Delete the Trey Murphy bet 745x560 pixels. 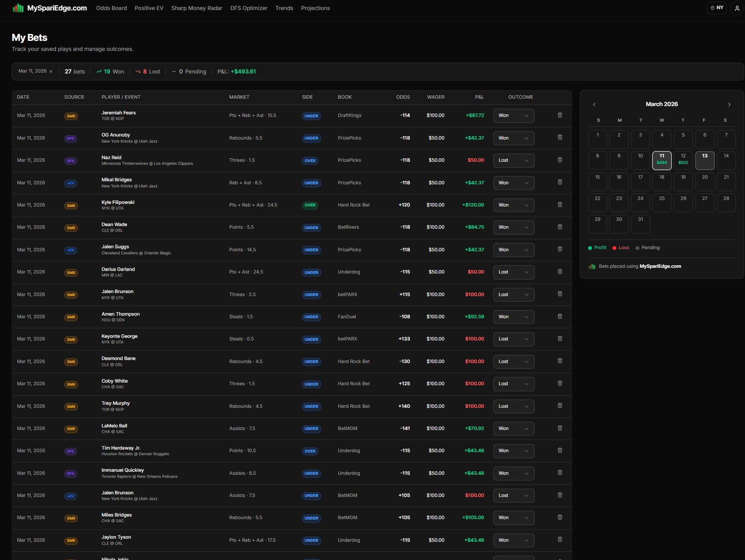tap(560, 406)
